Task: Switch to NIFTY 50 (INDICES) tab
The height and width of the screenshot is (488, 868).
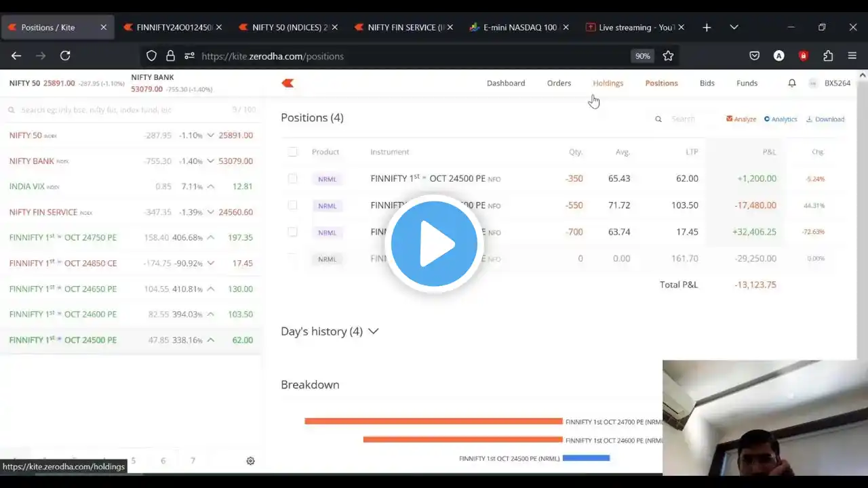Action: point(288,27)
